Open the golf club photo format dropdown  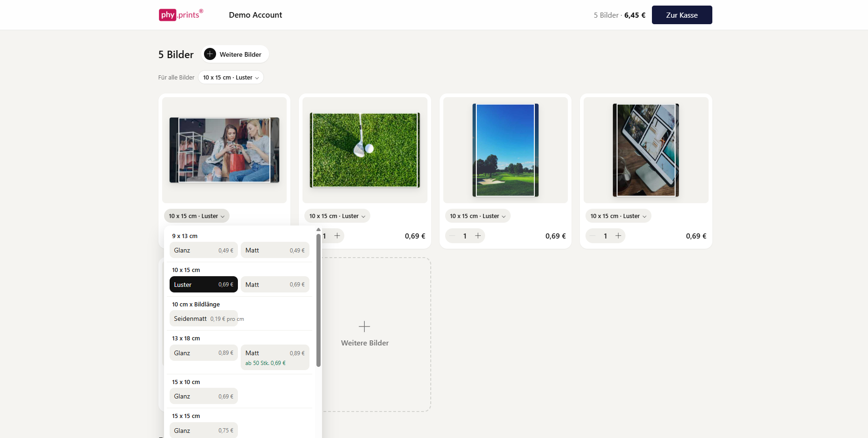337,216
